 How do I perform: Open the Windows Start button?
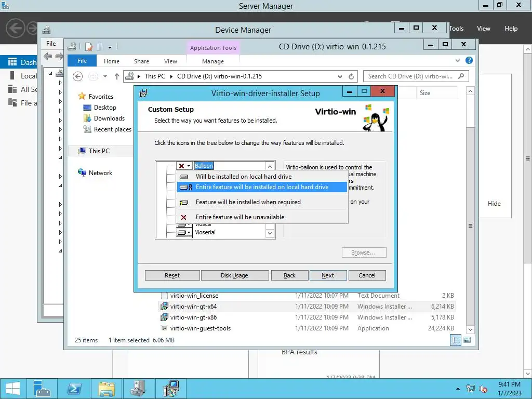pos(13,389)
